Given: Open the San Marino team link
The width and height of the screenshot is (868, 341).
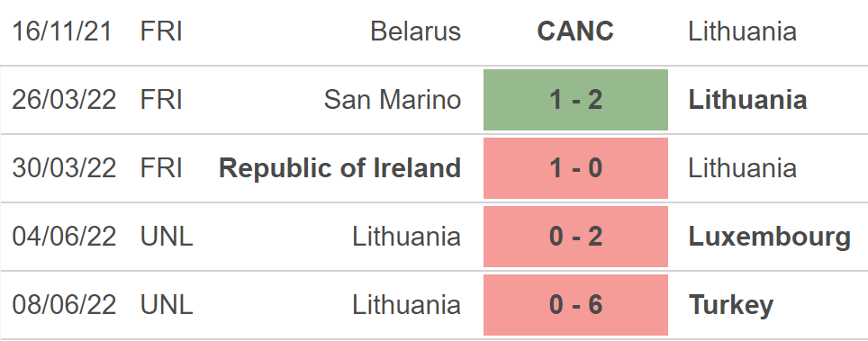Looking at the screenshot, I should coord(393,100).
